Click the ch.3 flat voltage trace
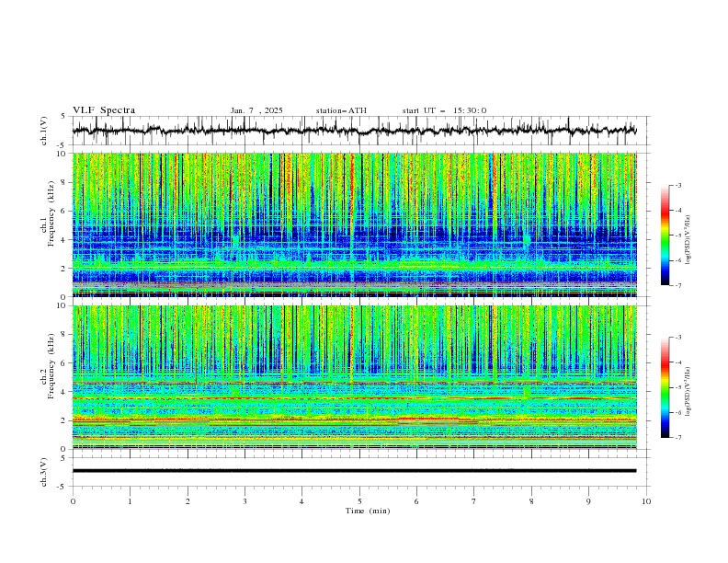The width and height of the screenshot is (728, 563). click(x=354, y=471)
